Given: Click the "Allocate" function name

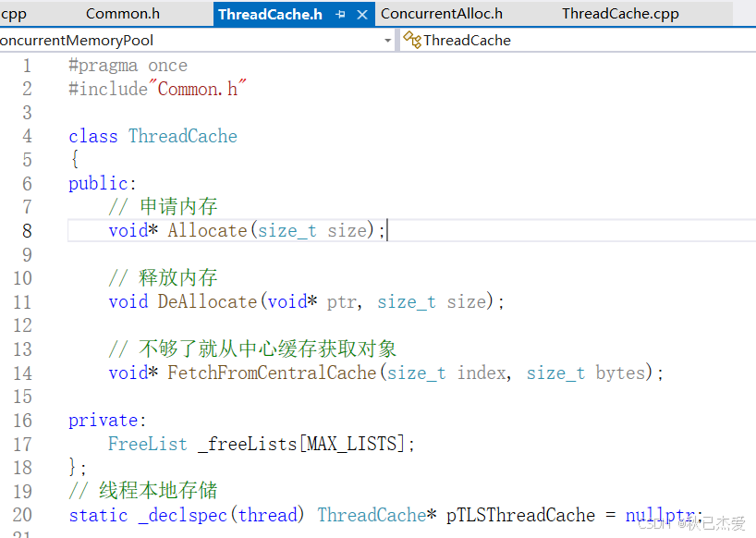Looking at the screenshot, I should (207, 230).
